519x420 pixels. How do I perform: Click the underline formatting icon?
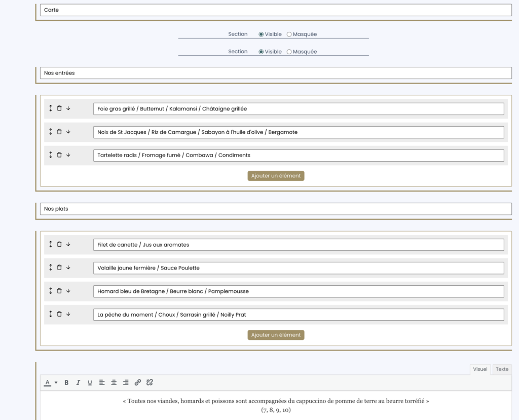90,383
